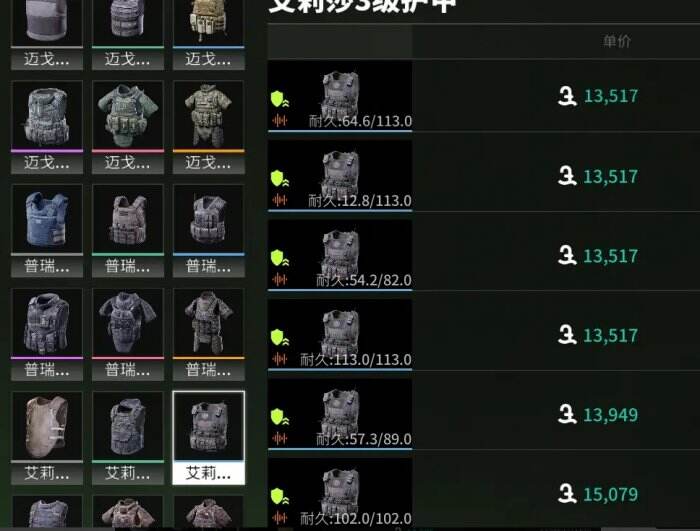Open listing with durability 12.8/113.0

pos(483,176)
